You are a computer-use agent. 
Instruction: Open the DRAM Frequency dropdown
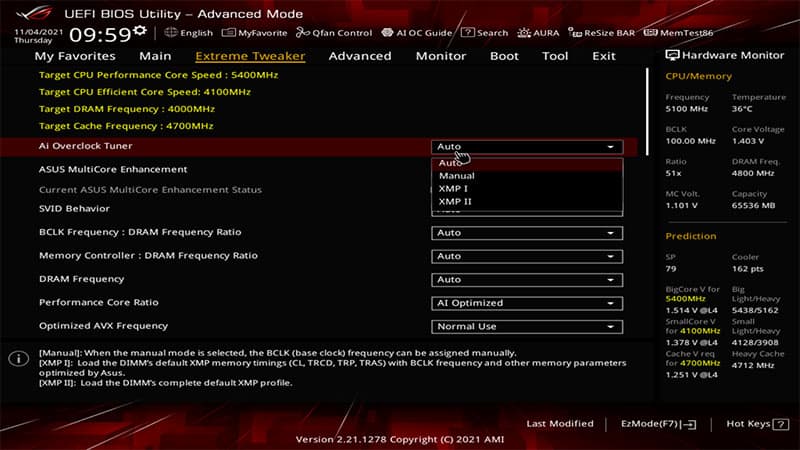coord(527,280)
